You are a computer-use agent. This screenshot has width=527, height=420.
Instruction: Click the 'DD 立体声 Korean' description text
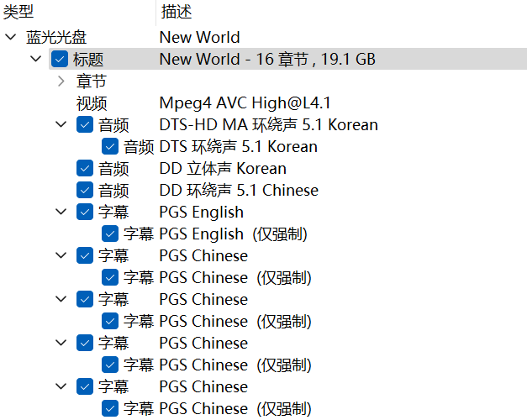click(x=223, y=168)
